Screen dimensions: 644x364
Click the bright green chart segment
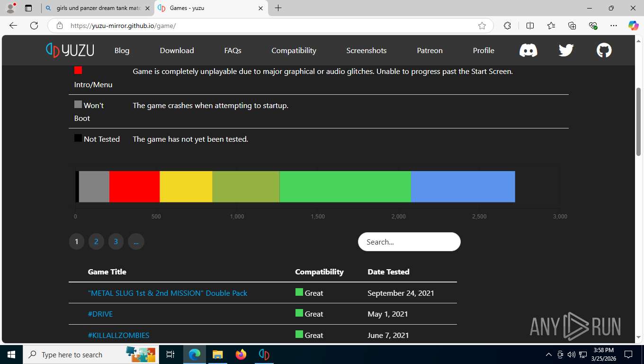[345, 187]
